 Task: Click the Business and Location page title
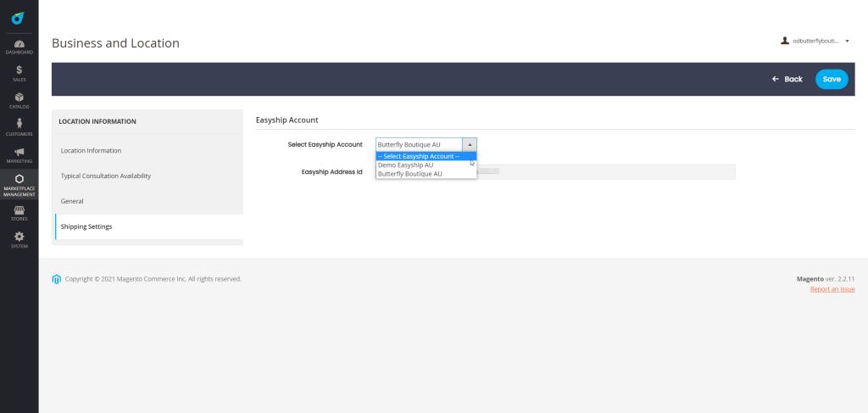(115, 43)
